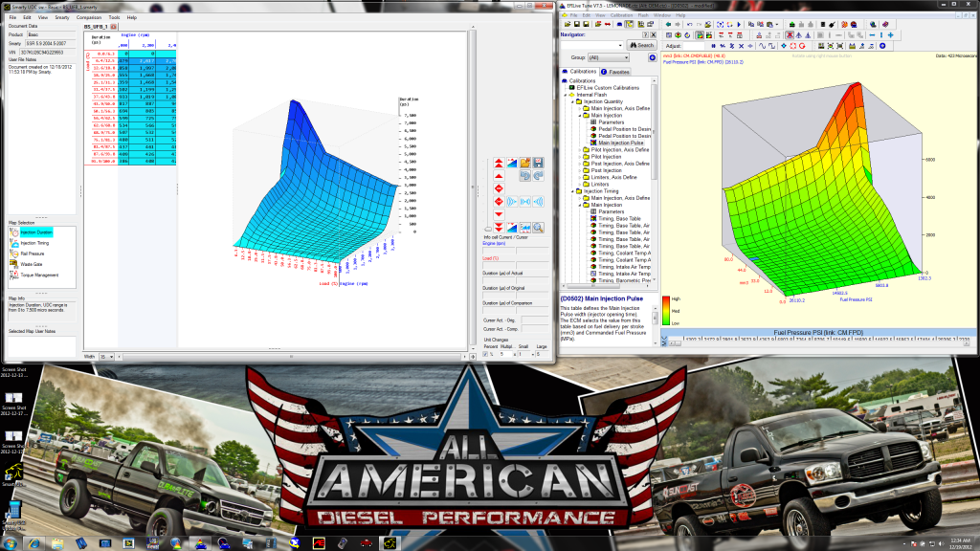Click Injection Timing map icon in Smarty
This screenshot has width=980, height=551.
[13, 243]
